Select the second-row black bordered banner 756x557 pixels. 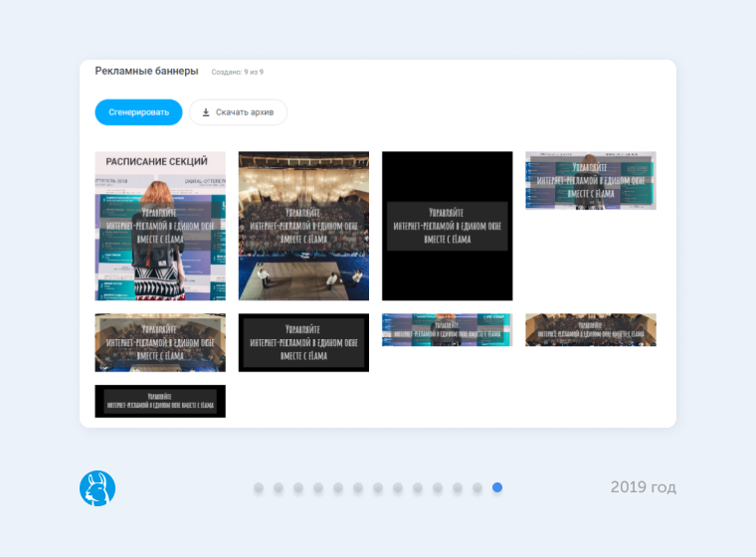[x=303, y=342]
